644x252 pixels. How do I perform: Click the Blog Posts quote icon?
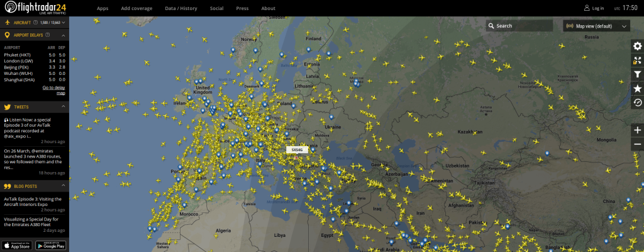click(x=7, y=186)
